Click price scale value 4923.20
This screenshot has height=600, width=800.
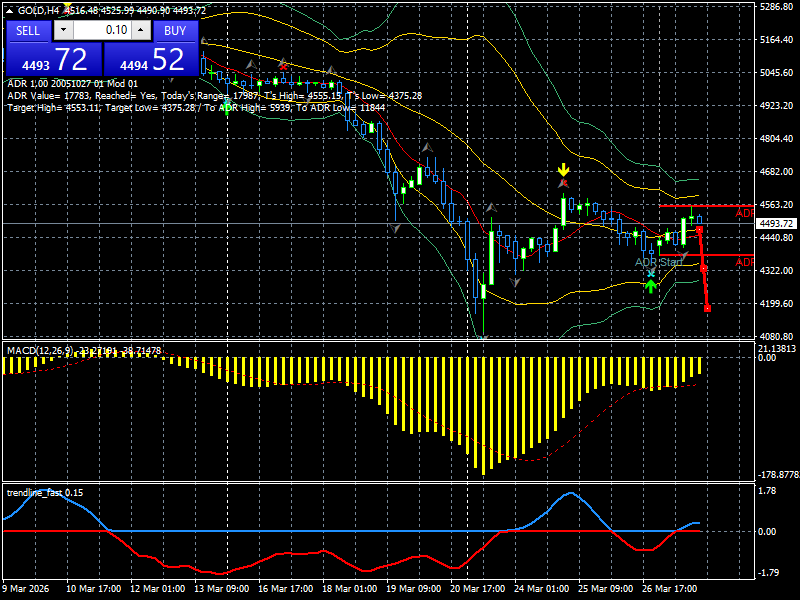coord(776,106)
